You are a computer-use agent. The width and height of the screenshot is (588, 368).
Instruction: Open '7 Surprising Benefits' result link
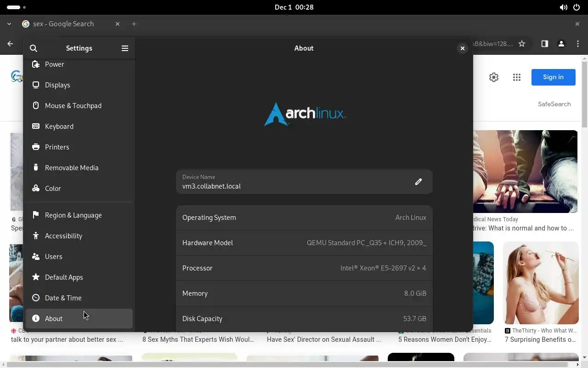pos(540,339)
